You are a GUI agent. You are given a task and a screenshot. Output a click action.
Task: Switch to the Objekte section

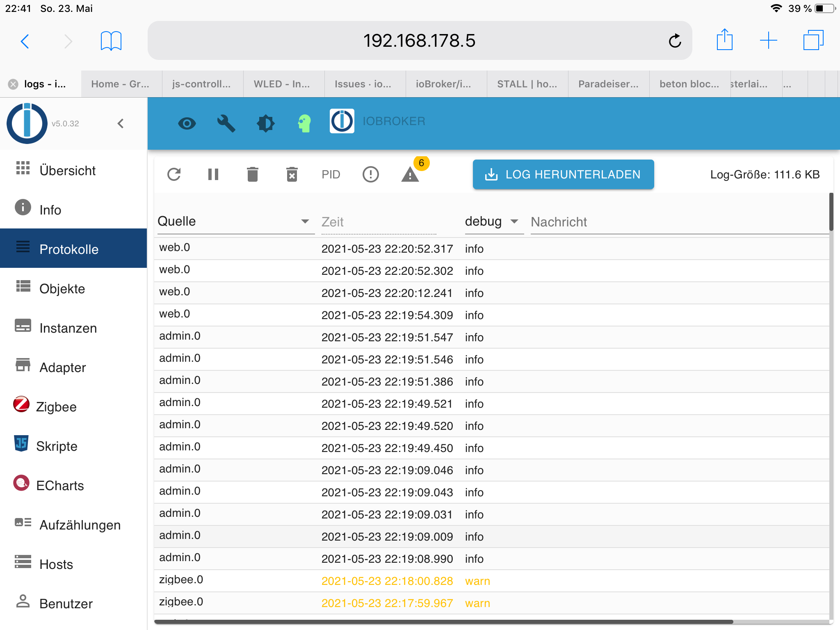pyautogui.click(x=62, y=288)
